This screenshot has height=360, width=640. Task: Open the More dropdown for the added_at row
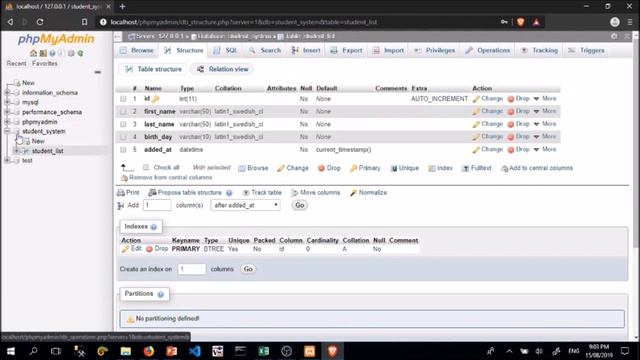545,149
